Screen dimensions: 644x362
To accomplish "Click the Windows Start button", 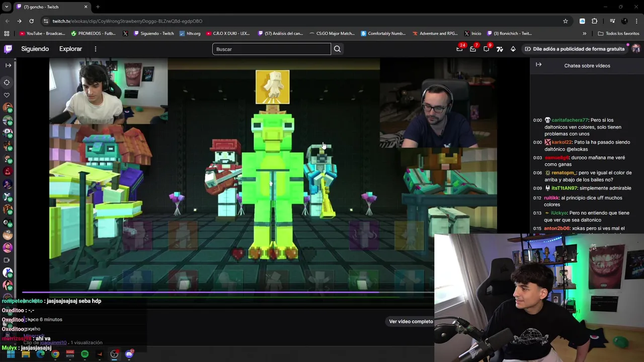I will tap(11, 354).
